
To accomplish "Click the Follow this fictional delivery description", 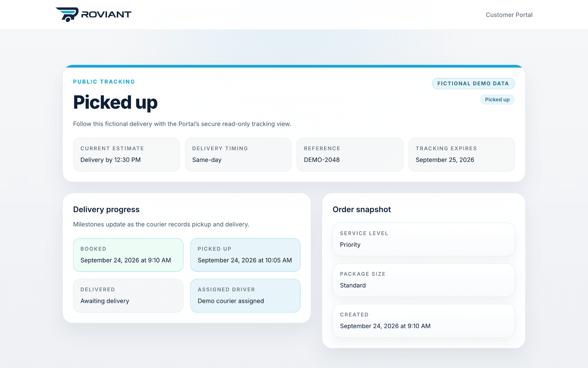I will (x=182, y=124).
